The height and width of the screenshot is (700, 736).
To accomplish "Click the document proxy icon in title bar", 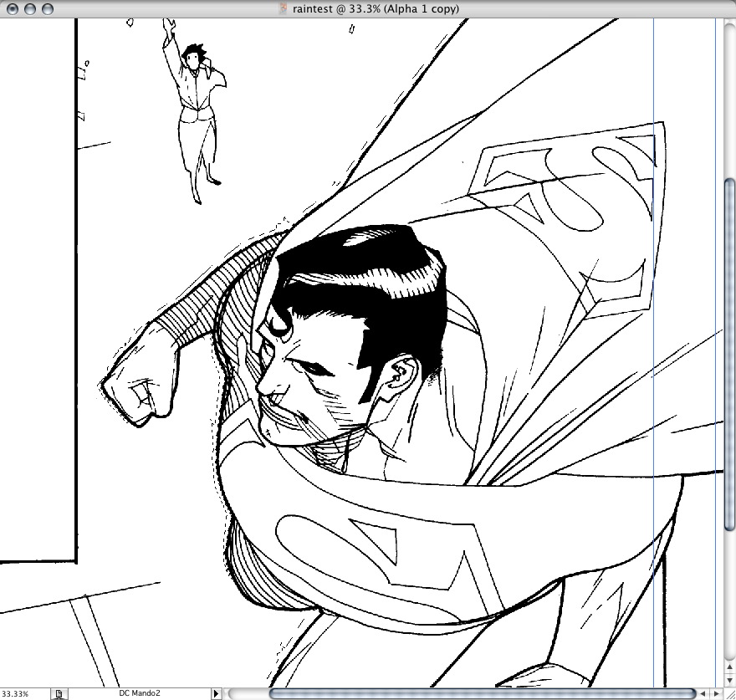I will click(283, 8).
